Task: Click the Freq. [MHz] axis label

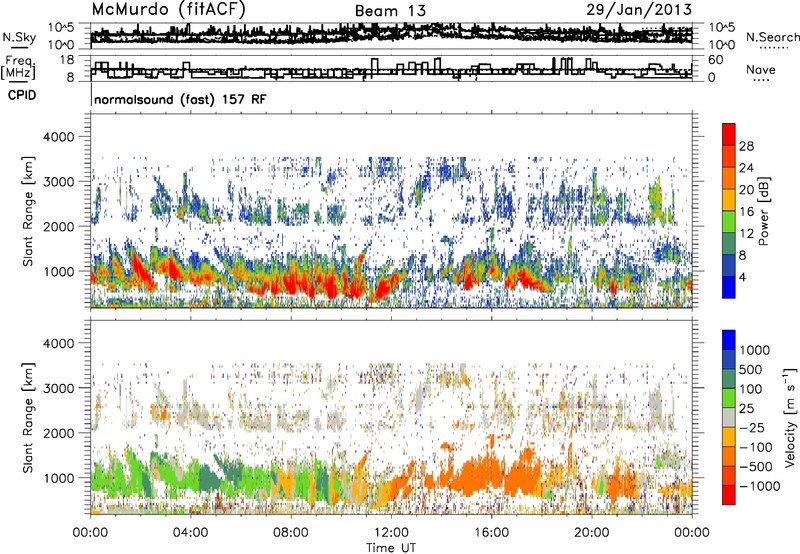Action: pos(18,67)
